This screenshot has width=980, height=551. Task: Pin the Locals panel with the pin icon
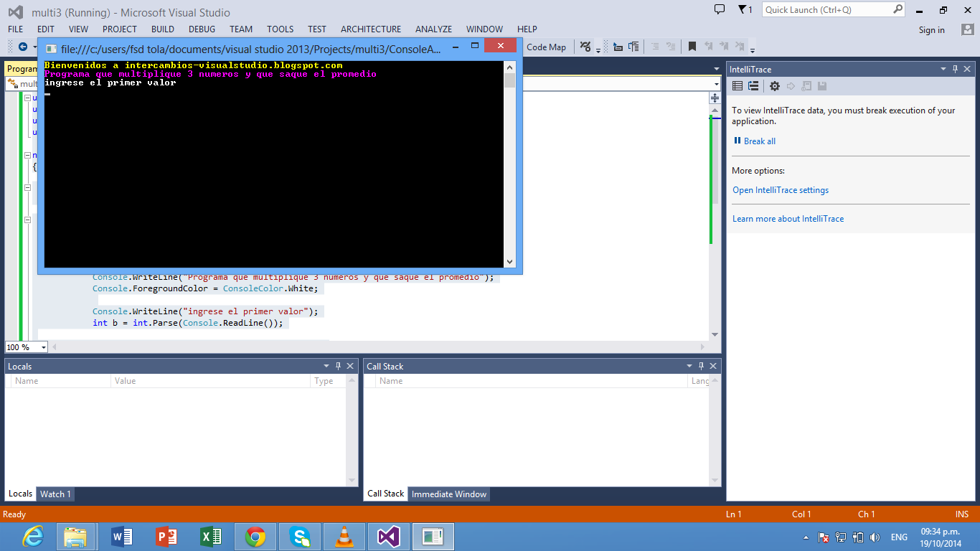tap(339, 366)
